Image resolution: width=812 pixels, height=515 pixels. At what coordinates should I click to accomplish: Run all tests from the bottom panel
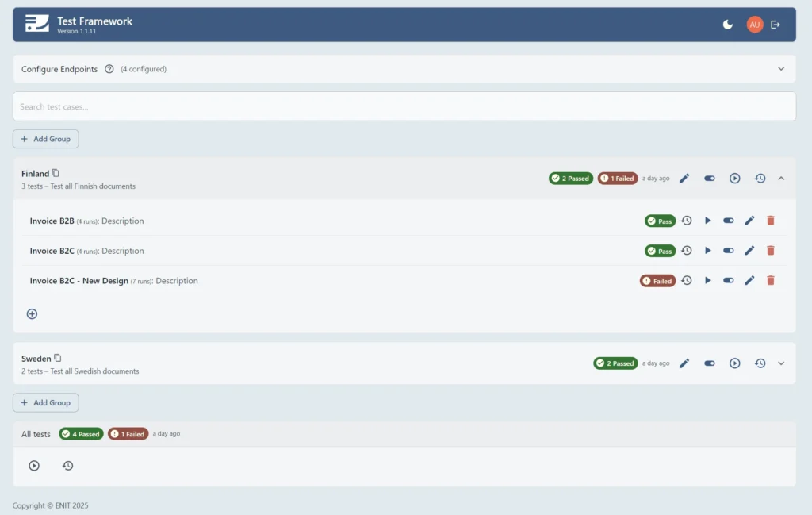tap(33, 466)
